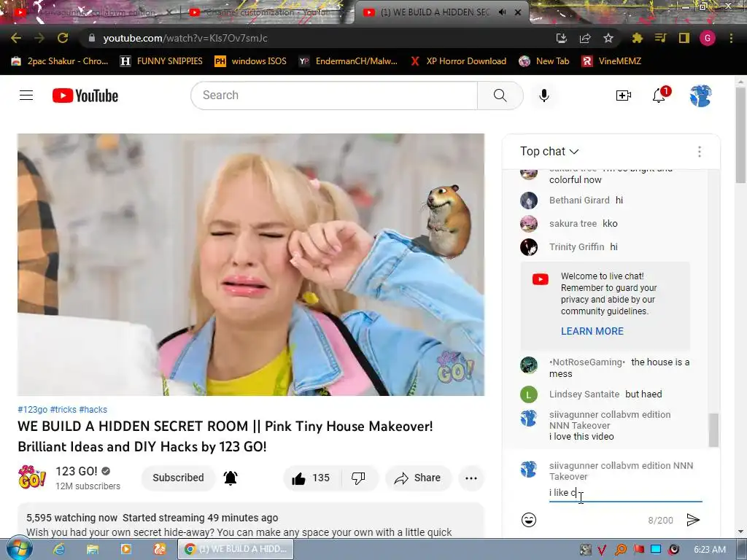Open the chat emoji picker
The image size is (747, 560).
(528, 519)
